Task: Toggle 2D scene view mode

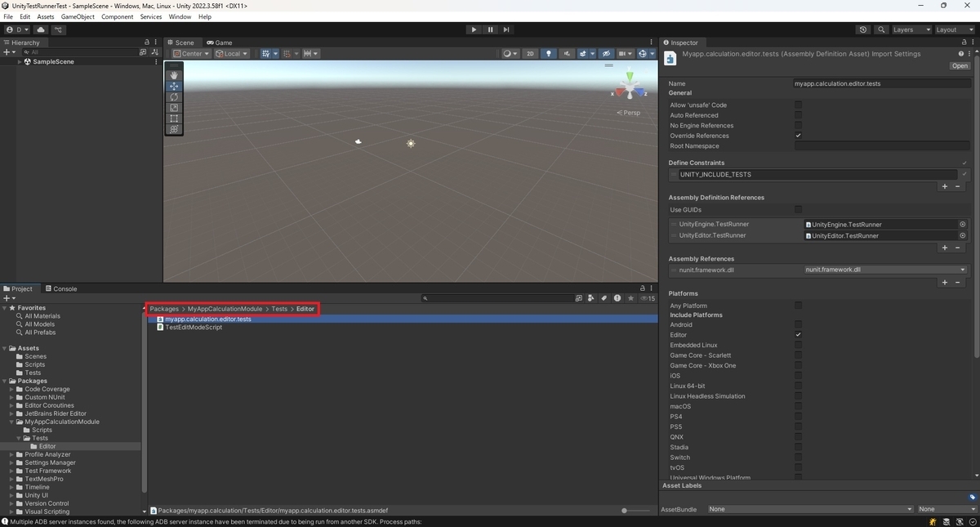Action: coord(530,54)
